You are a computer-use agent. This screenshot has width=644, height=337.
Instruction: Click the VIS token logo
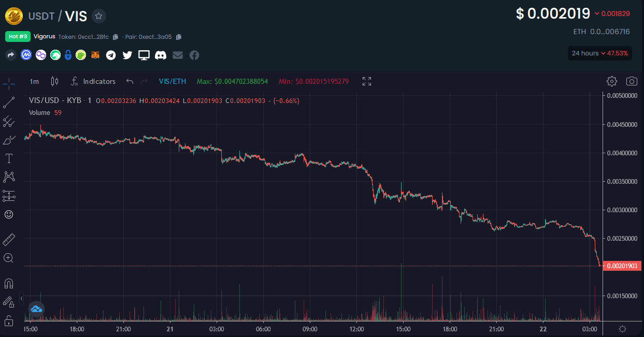click(x=13, y=16)
